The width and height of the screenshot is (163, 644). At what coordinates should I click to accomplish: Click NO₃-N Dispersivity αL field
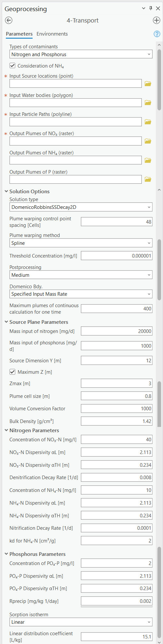[117, 452]
